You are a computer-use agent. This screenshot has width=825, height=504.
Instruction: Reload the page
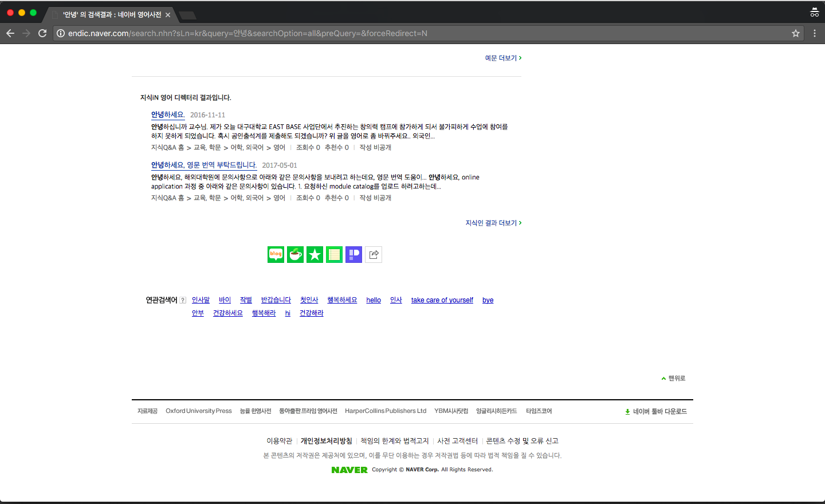coord(42,33)
